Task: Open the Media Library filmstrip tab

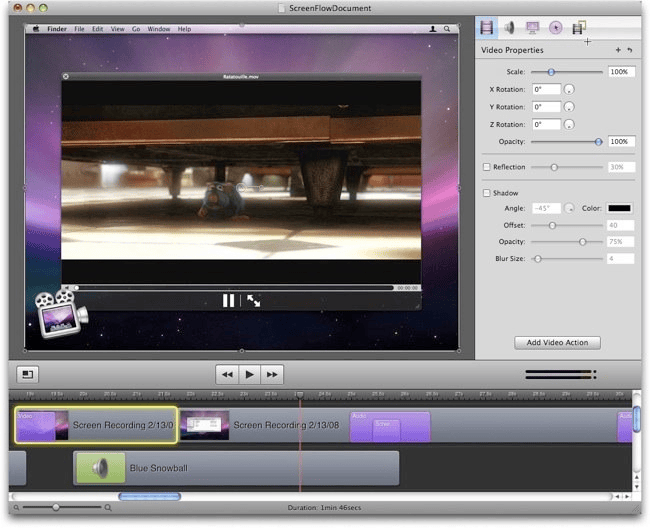Action: coord(579,27)
